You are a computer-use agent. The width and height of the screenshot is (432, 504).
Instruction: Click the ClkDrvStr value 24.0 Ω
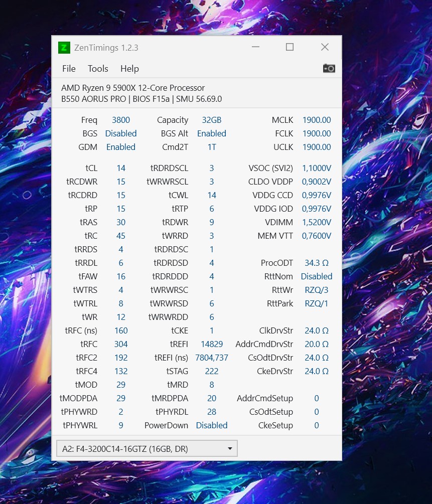[317, 330]
